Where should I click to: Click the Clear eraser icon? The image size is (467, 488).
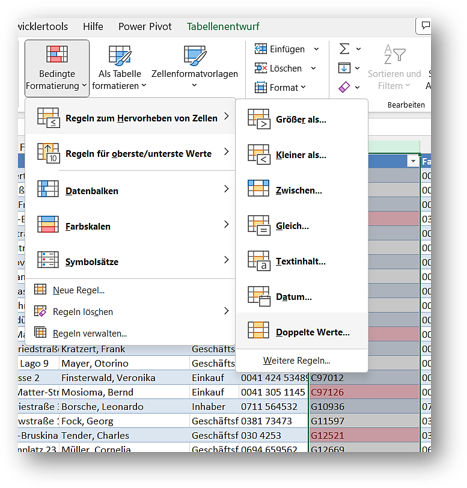tap(344, 87)
